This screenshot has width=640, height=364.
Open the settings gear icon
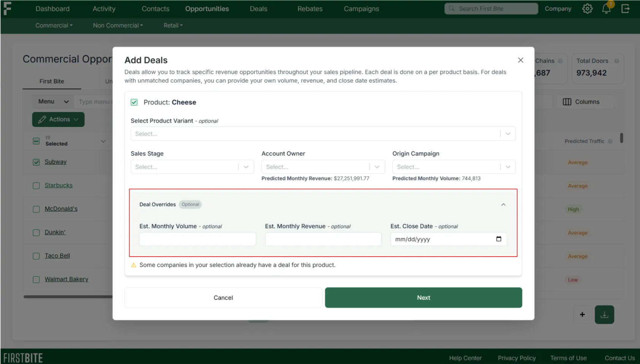click(587, 9)
